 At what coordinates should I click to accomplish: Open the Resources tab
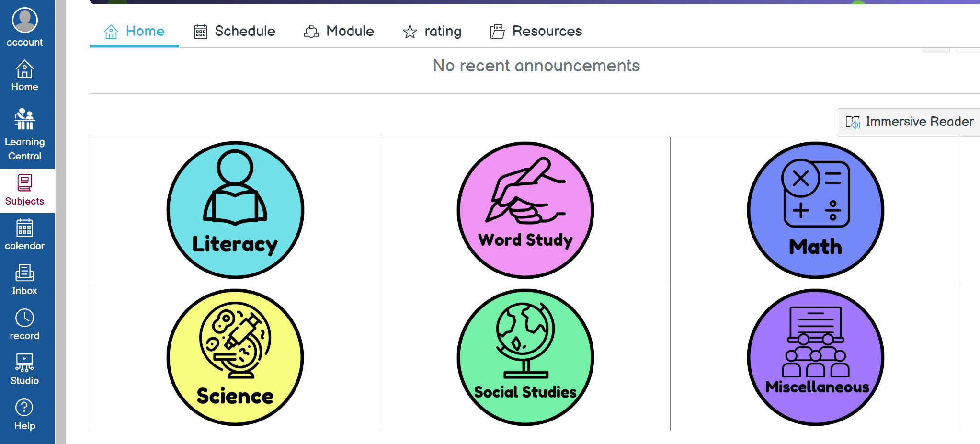[536, 31]
